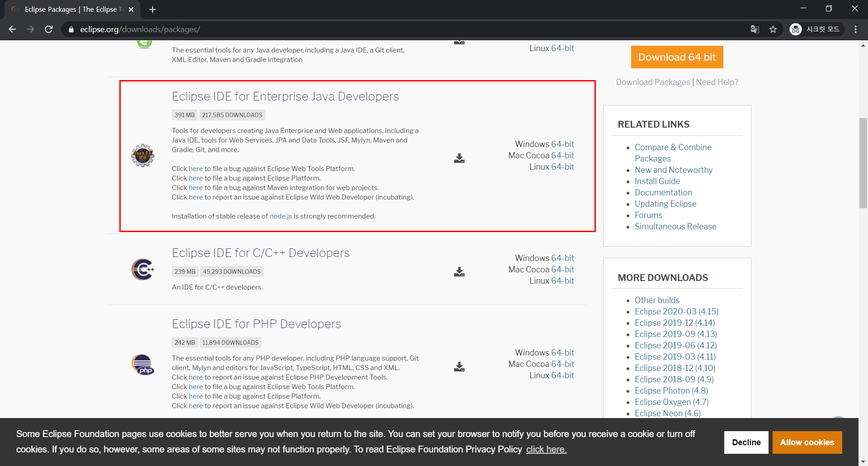This screenshot has height=466, width=868.
Task: Open New and Noteworthy link
Action: click(x=674, y=170)
